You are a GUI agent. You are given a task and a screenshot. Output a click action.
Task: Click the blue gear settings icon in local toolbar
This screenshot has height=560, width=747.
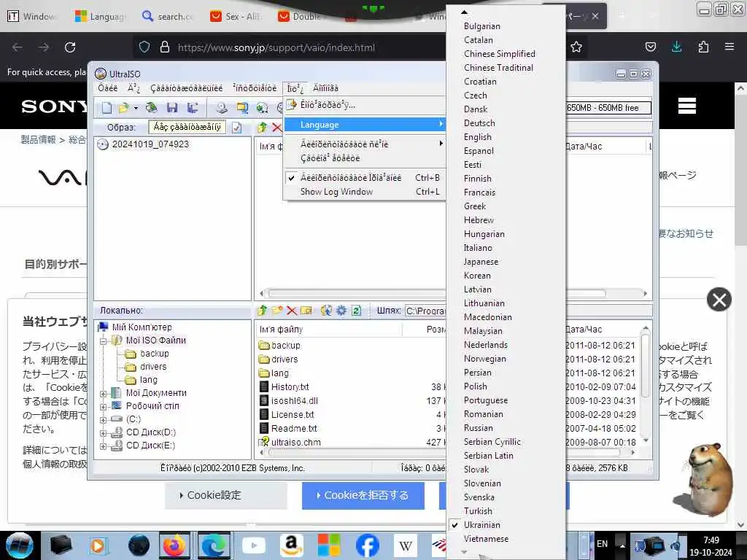[x=341, y=311]
